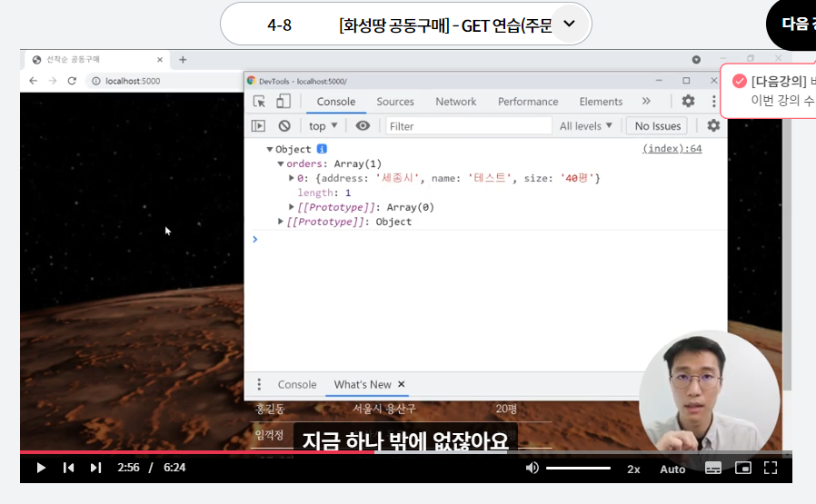Open the top context dropdown

click(x=323, y=126)
